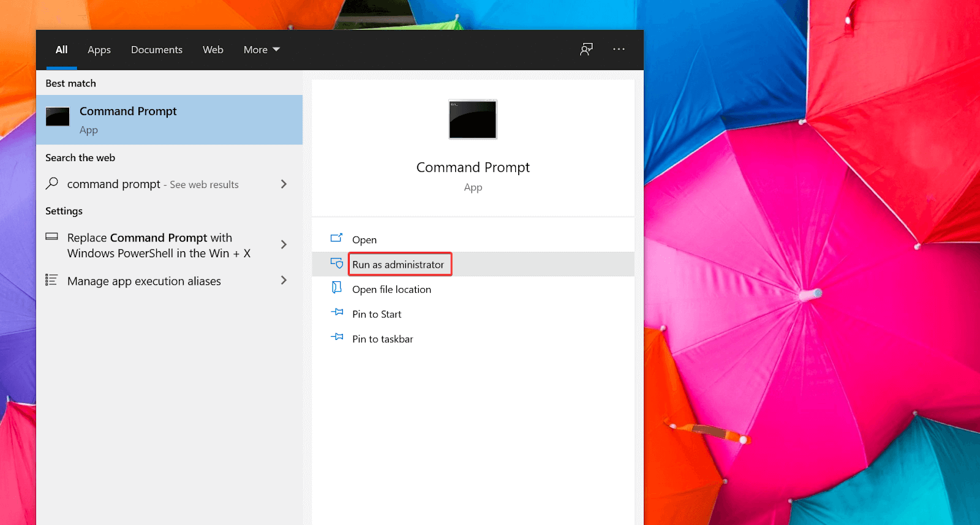The height and width of the screenshot is (525, 980).
Task: Choose Open in the actions list
Action: [473, 240]
